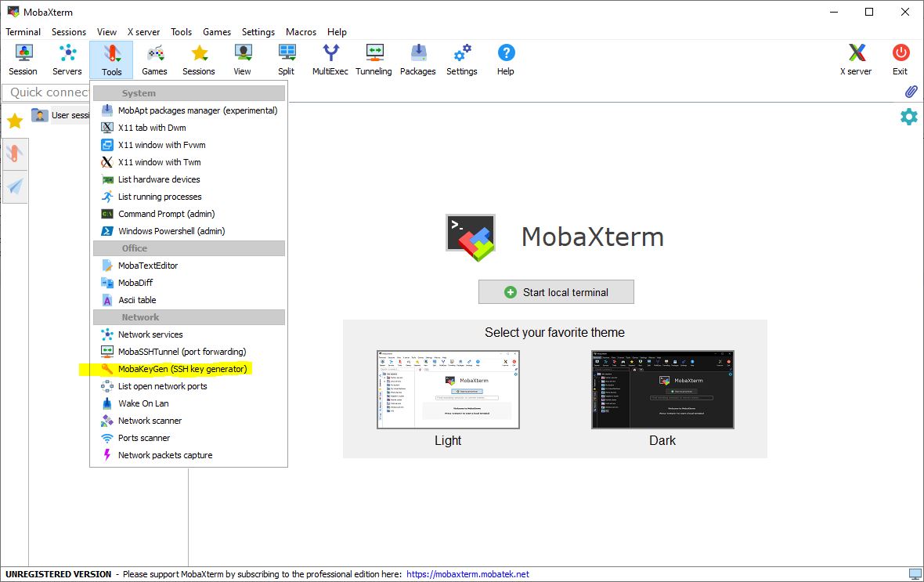Open MobaSSHTunnel (port forwarding)
This screenshot has height=582, width=924.
tap(189, 352)
